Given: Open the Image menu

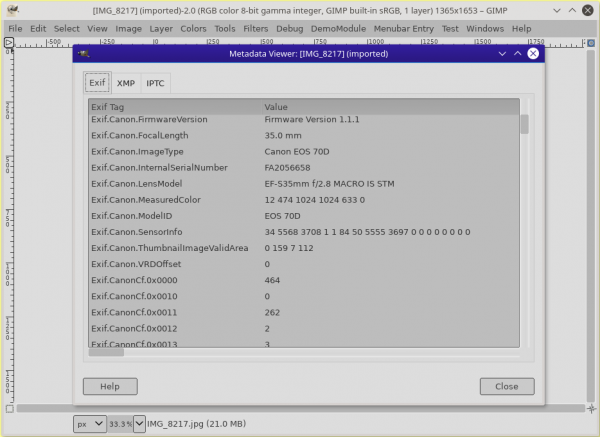Looking at the screenshot, I should click(x=129, y=29).
